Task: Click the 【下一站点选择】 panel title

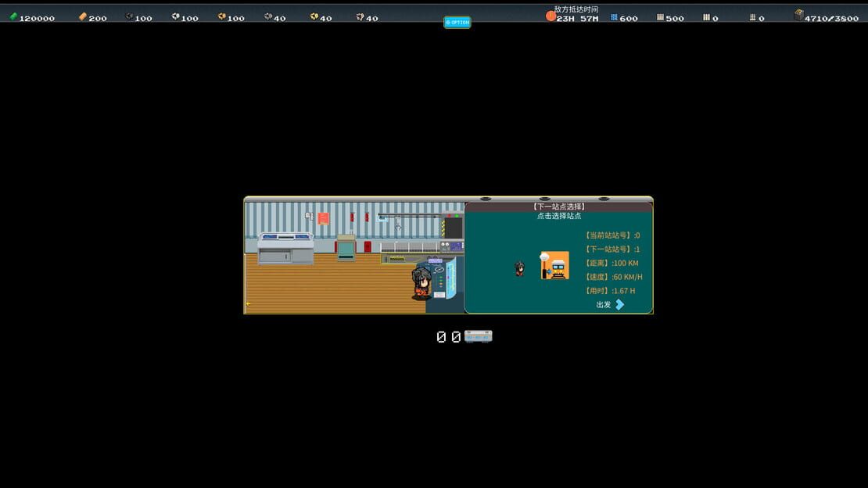Action: (558, 206)
